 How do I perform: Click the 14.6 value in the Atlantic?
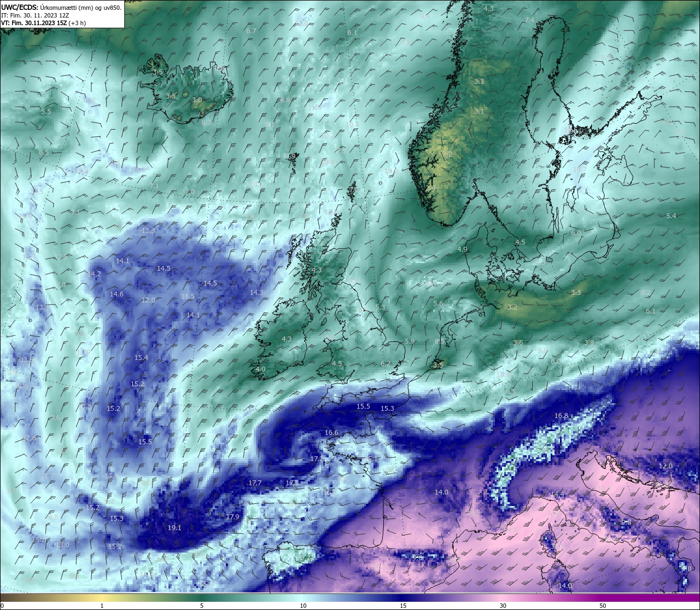coord(116,294)
